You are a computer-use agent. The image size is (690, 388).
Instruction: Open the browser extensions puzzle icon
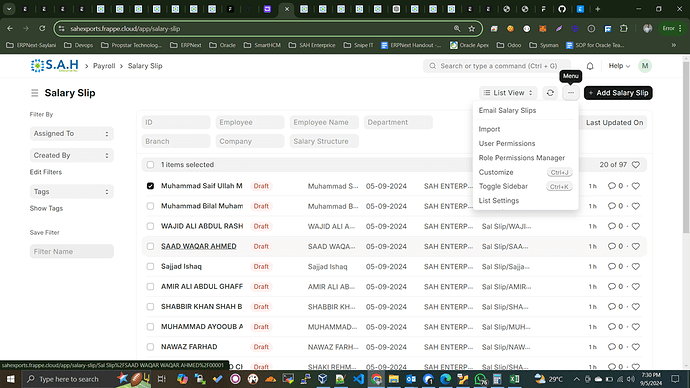pyautogui.click(x=624, y=29)
